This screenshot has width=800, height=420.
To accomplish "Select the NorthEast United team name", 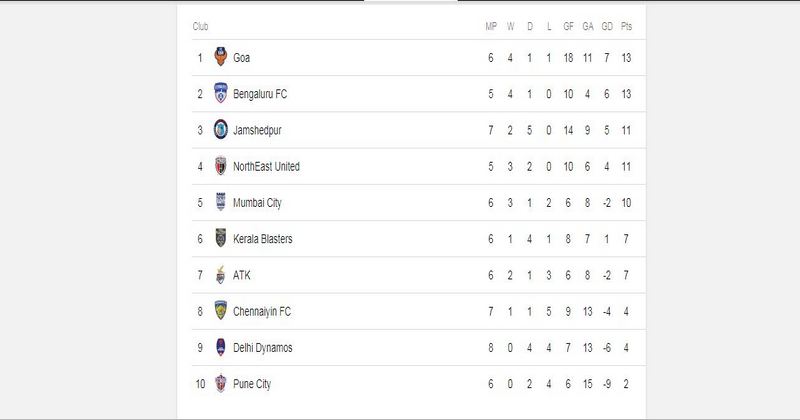I will click(x=266, y=166).
